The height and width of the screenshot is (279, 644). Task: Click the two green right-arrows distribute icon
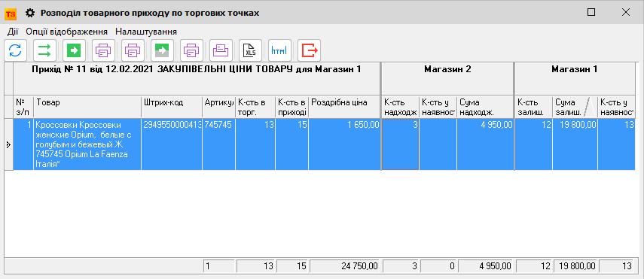[44, 51]
